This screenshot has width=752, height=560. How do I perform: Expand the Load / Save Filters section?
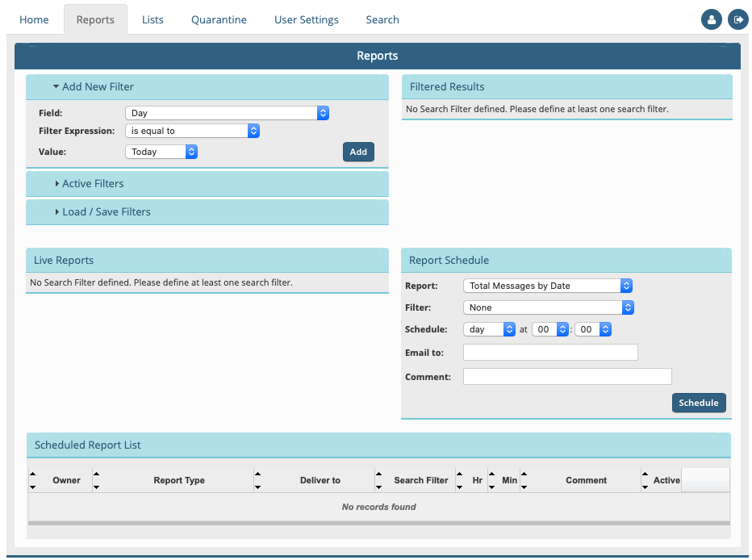coord(106,212)
